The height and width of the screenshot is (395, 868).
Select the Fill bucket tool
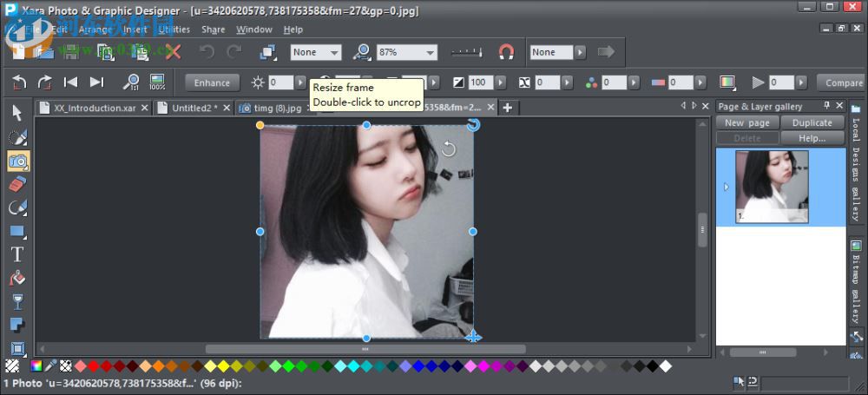[17, 278]
